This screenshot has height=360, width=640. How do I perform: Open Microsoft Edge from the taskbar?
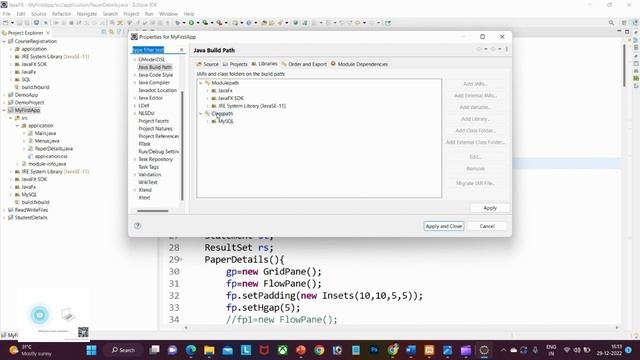pos(191,350)
